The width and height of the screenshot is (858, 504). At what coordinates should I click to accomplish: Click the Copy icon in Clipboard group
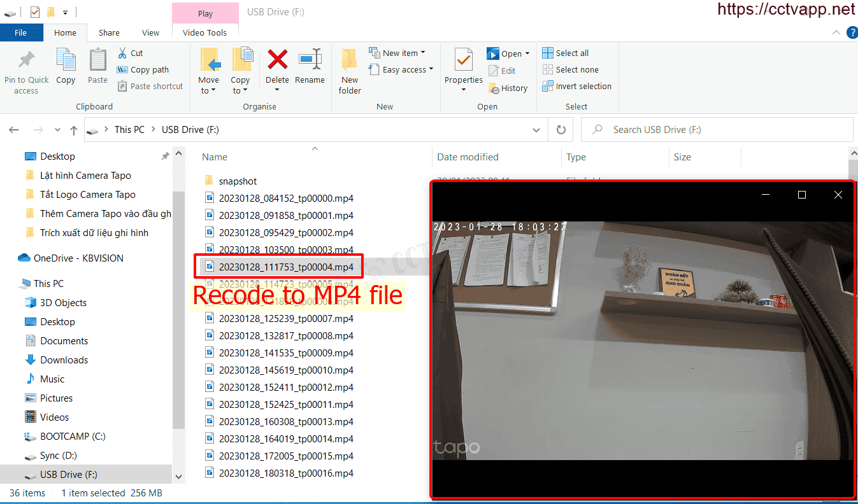[66, 60]
